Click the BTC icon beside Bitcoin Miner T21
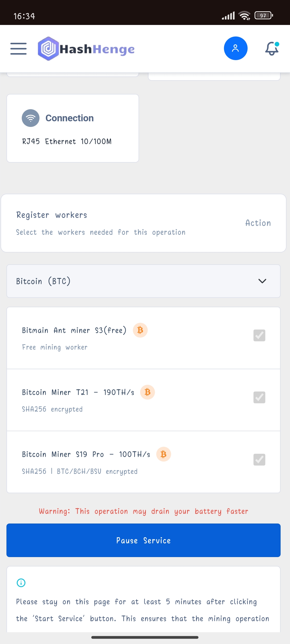 (x=147, y=392)
